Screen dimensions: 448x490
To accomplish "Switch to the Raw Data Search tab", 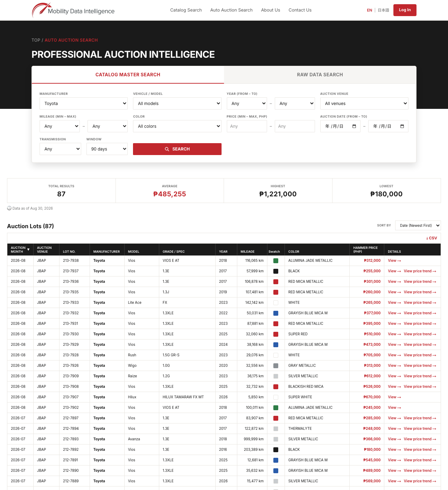I will [320, 75].
